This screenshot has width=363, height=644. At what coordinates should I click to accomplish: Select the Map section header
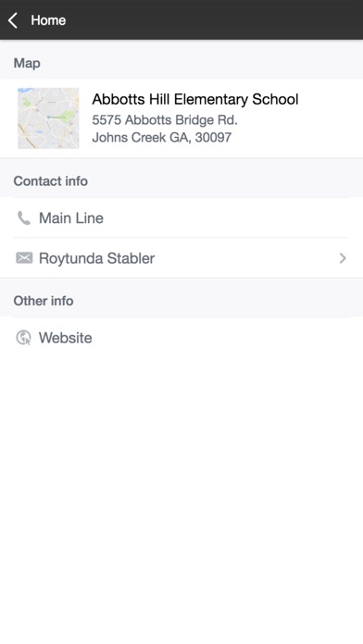click(x=27, y=63)
